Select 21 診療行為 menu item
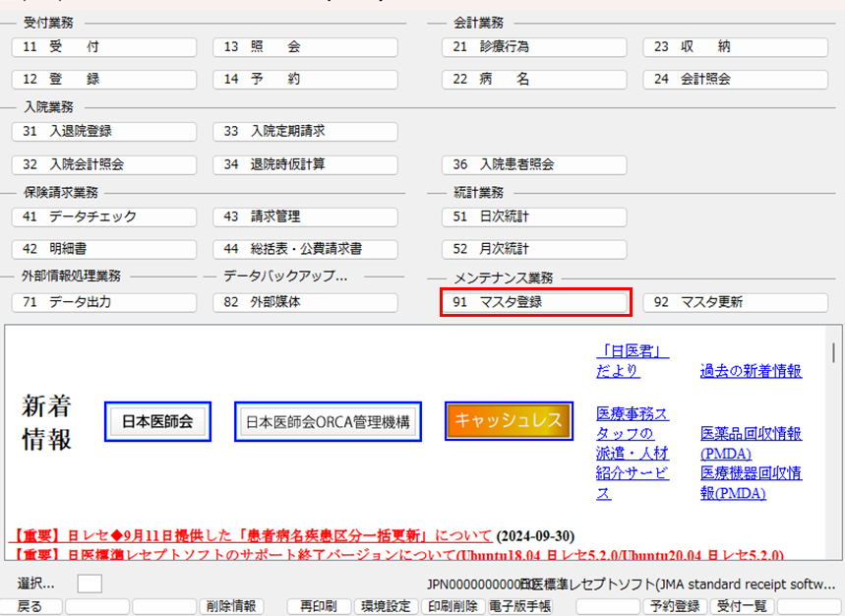 (535, 47)
